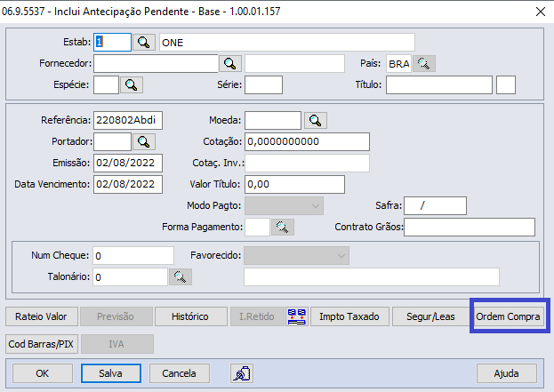Click the disabled IVA button

(117, 344)
